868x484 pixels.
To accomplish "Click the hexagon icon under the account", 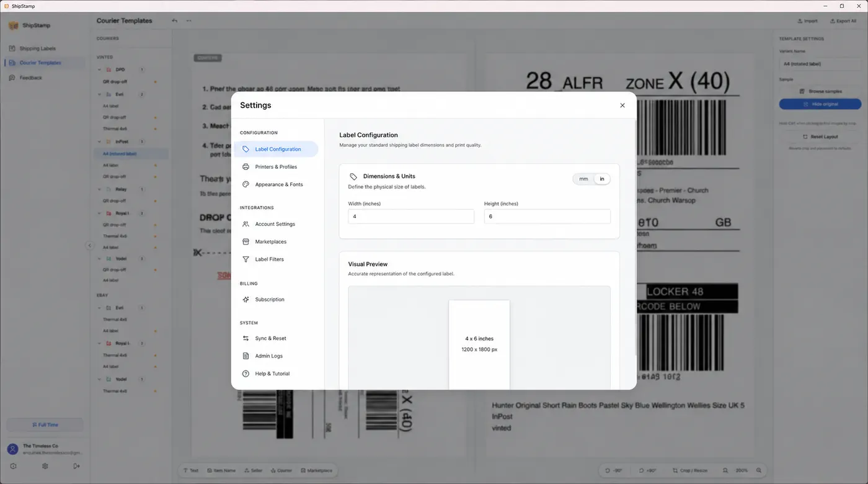I will (x=13, y=466).
